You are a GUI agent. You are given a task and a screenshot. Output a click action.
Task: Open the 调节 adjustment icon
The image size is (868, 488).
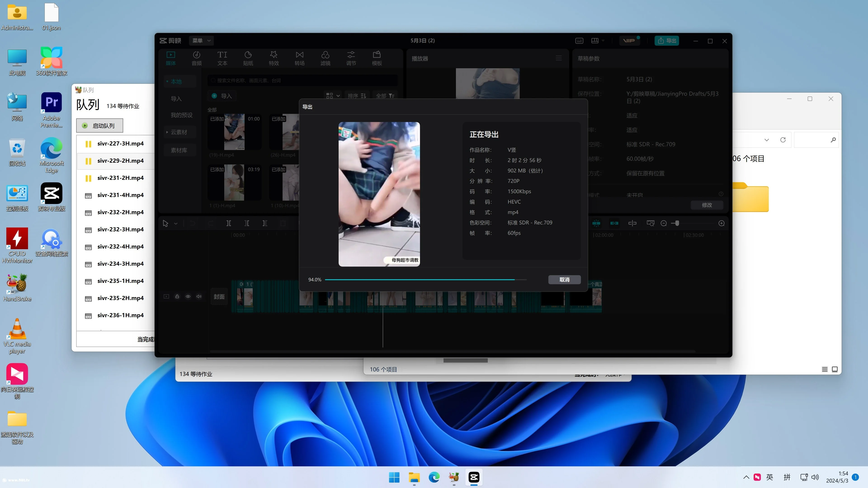[351, 58]
